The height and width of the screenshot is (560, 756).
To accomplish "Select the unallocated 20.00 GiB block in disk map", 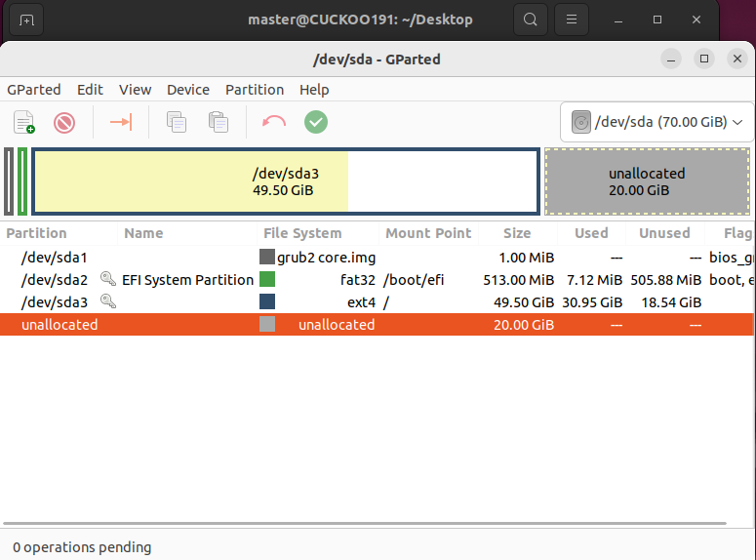I will 647,181.
